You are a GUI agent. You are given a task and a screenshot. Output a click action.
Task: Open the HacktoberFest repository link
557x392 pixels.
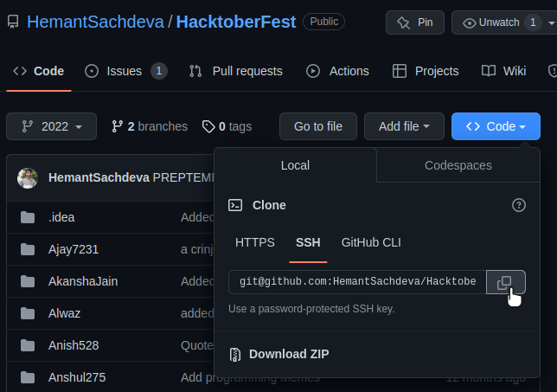tap(236, 22)
